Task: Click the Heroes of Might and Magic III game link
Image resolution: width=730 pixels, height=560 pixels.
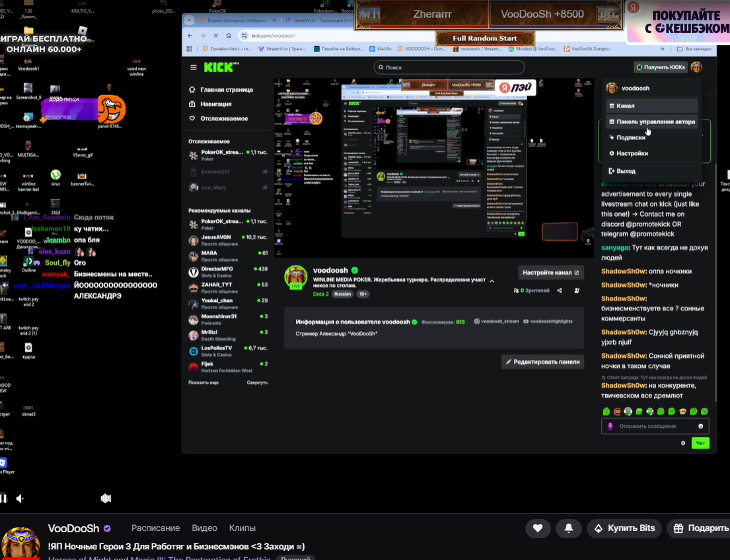Action: [x=159, y=557]
